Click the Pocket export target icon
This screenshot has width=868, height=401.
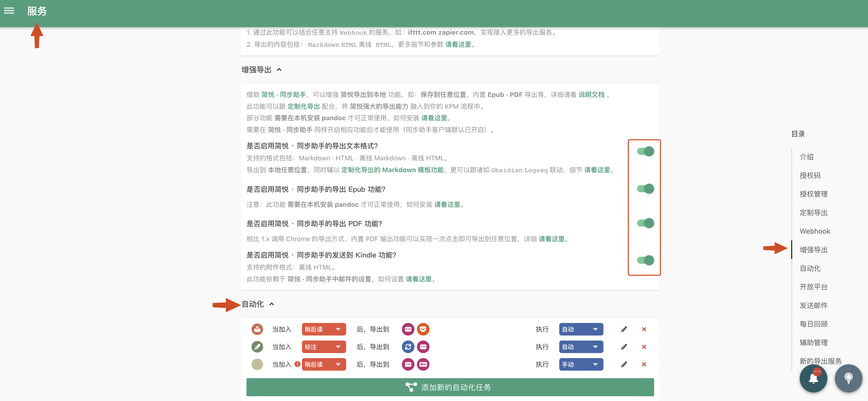tap(423, 329)
